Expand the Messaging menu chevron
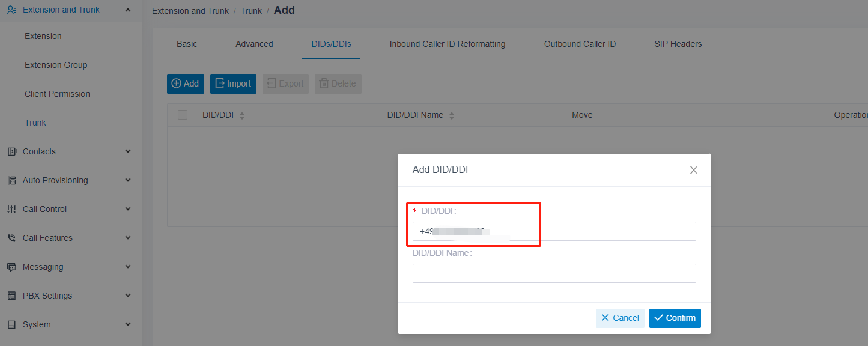The width and height of the screenshot is (868, 346). [127, 267]
